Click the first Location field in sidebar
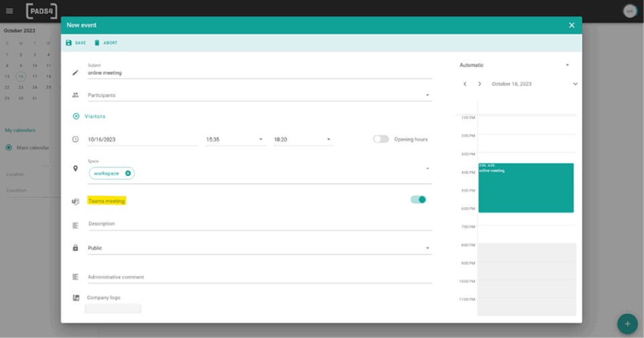Screen dimensions: 644x338 click(33, 174)
